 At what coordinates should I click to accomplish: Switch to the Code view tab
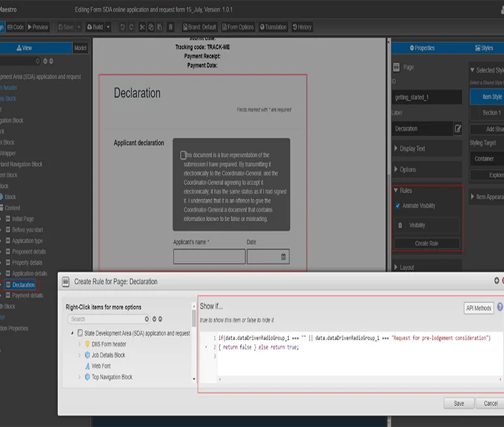tap(15, 27)
